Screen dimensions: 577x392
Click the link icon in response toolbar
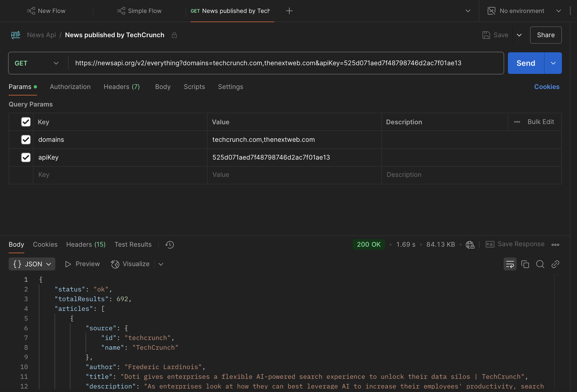click(x=555, y=264)
